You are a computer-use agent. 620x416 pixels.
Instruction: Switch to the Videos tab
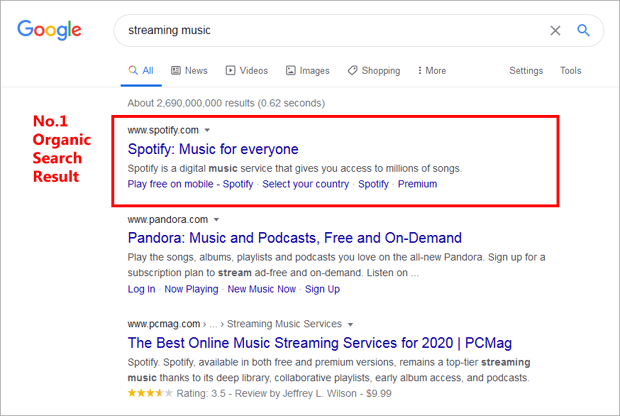click(247, 70)
